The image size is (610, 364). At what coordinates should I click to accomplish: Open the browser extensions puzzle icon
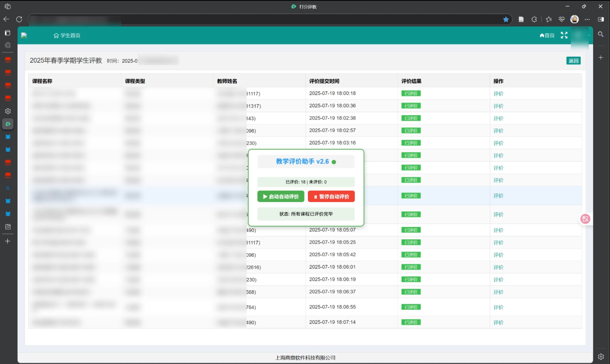pyautogui.click(x=534, y=19)
